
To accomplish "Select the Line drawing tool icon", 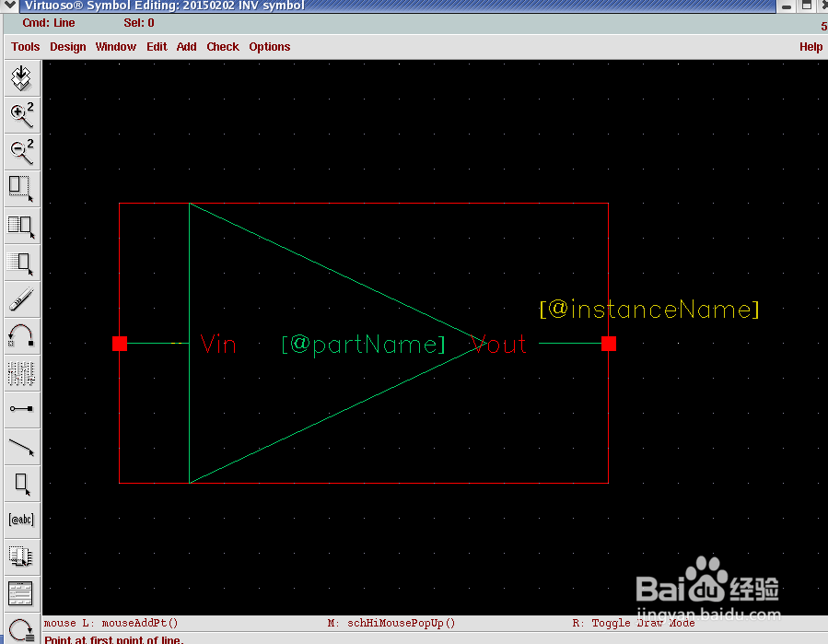I will [22, 447].
